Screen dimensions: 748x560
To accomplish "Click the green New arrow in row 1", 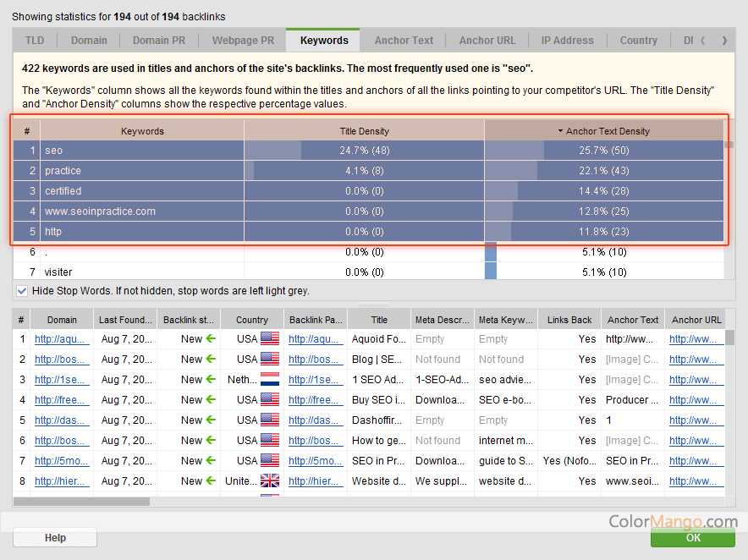I will (x=212, y=339).
